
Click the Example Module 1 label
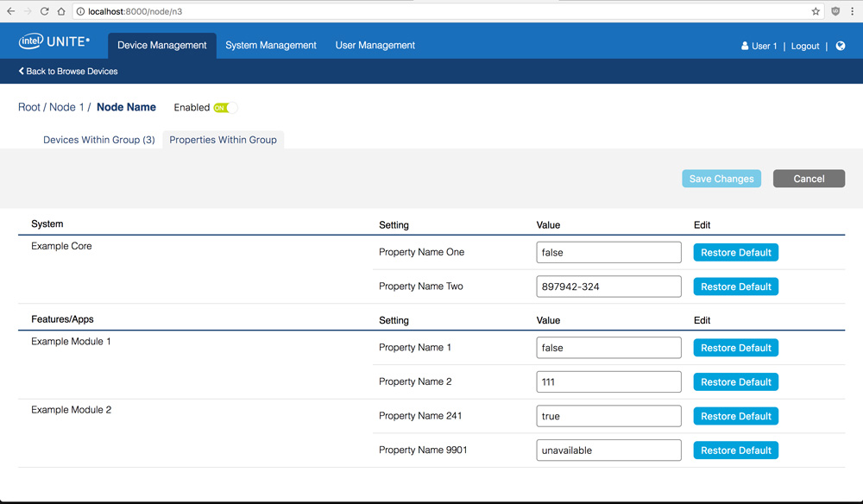(71, 341)
